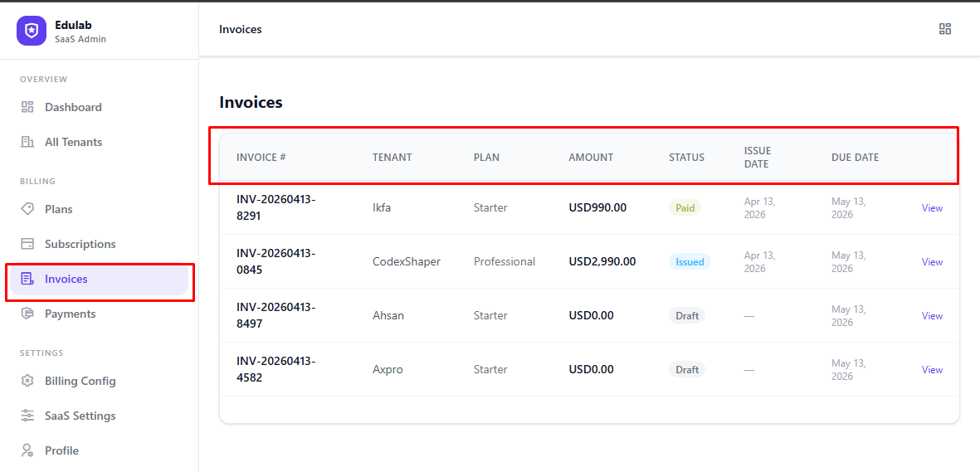This screenshot has height=472, width=980.
Task: Click the Billing Config gear icon
Action: coord(27,381)
